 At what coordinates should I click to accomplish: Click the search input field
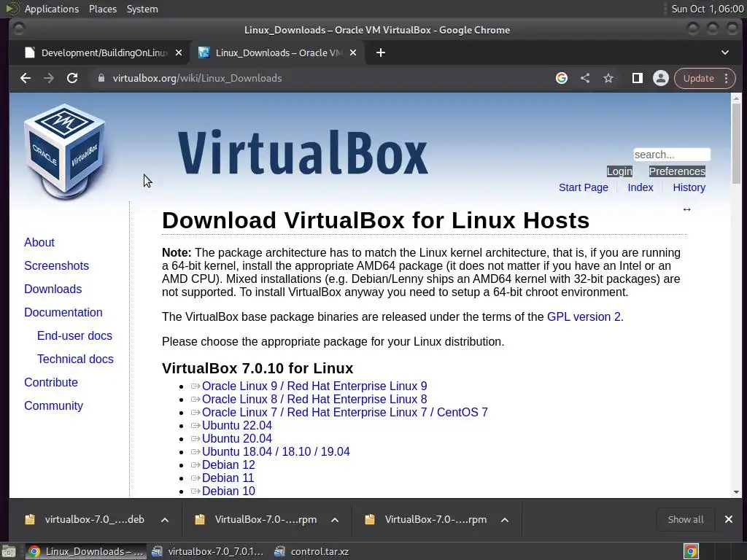pos(672,155)
